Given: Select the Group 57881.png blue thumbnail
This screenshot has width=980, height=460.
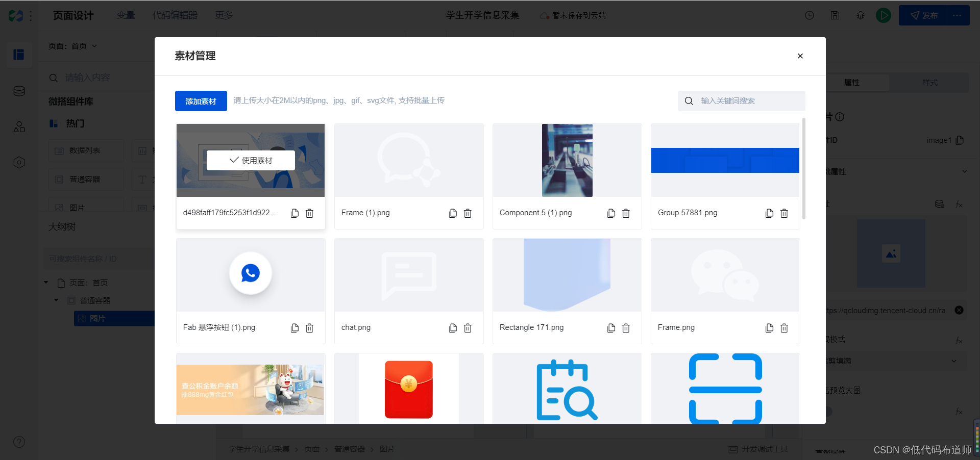Looking at the screenshot, I should tap(725, 160).
